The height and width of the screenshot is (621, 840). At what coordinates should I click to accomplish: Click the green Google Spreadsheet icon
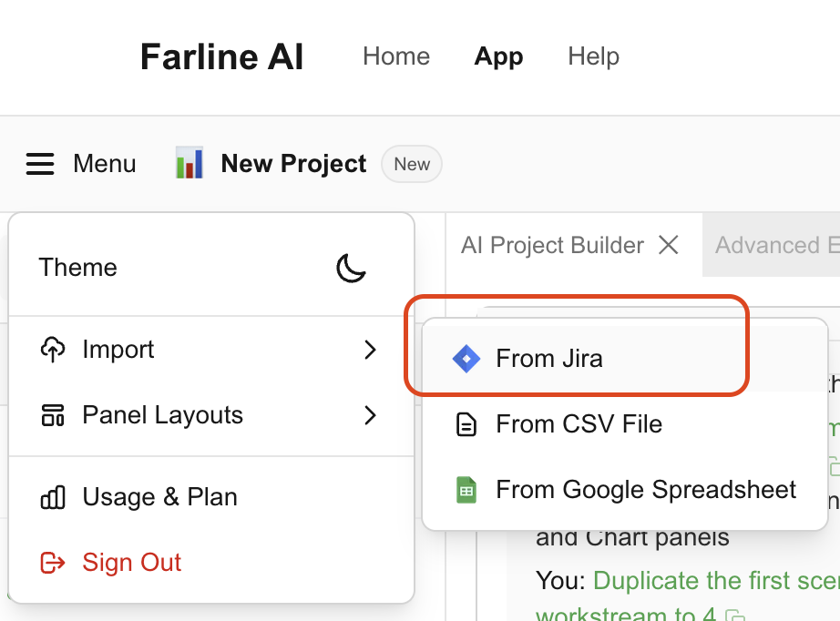(466, 490)
